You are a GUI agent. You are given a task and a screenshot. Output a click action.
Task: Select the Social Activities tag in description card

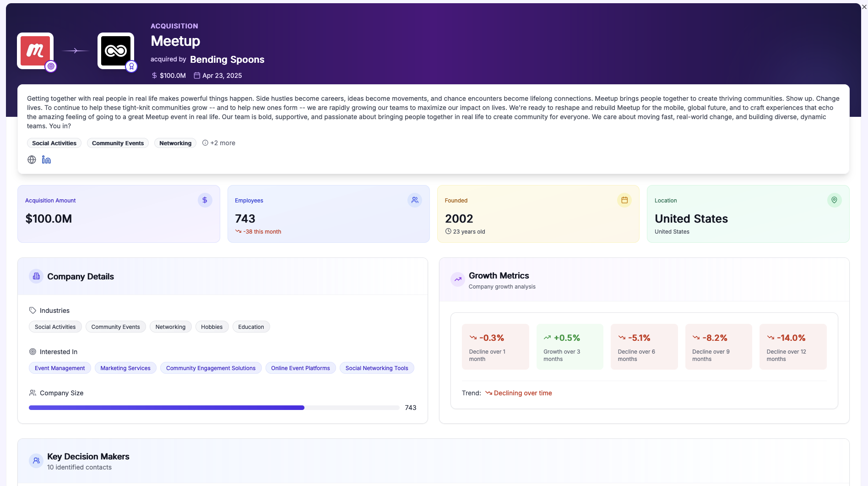point(54,143)
